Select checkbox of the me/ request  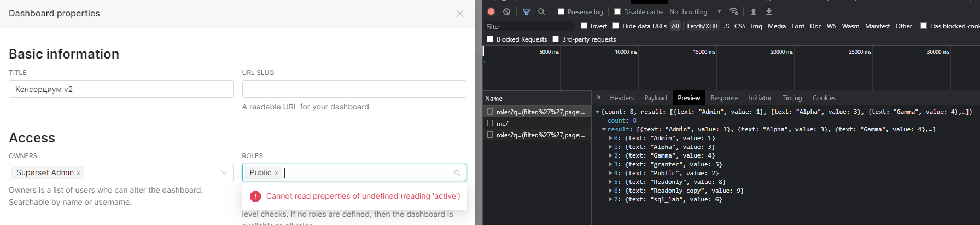click(490, 123)
